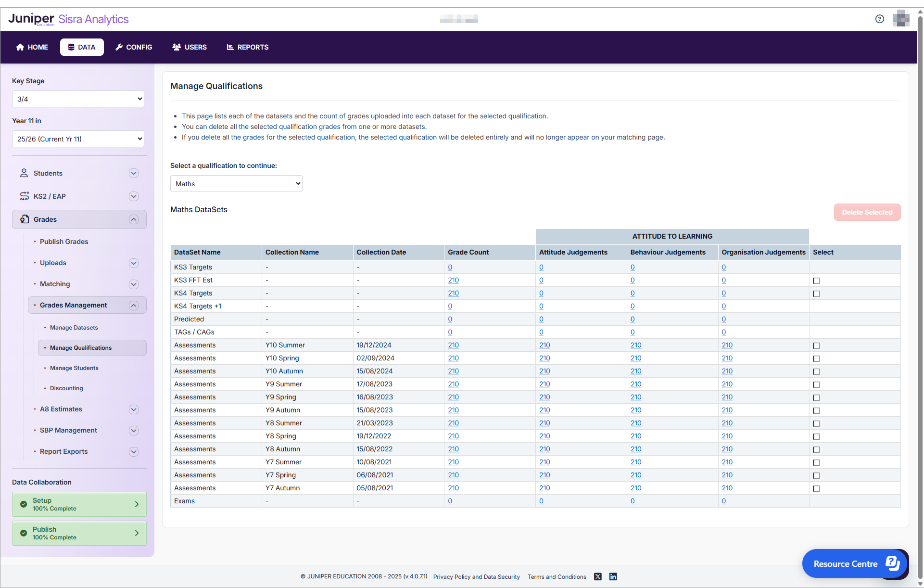The width and height of the screenshot is (924, 588).
Task: Tick the checkbox for KS3 FFT Est row
Action: pyautogui.click(x=816, y=281)
